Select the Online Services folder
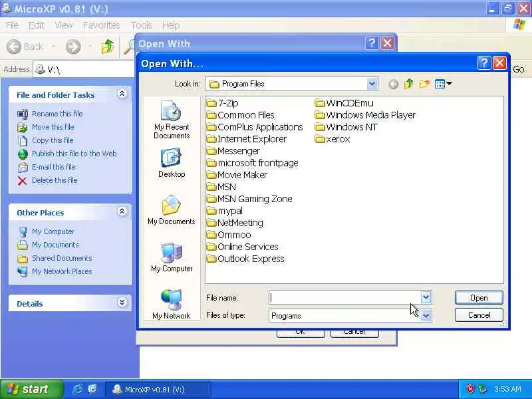 coord(242,247)
